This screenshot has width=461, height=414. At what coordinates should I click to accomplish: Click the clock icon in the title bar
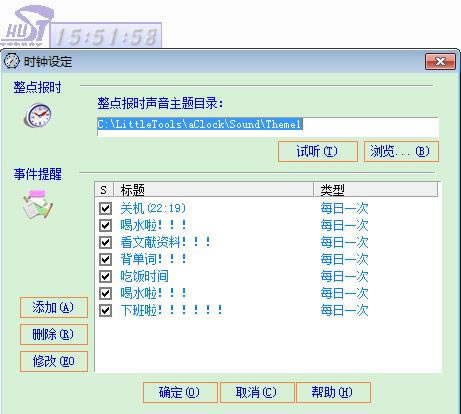point(11,61)
